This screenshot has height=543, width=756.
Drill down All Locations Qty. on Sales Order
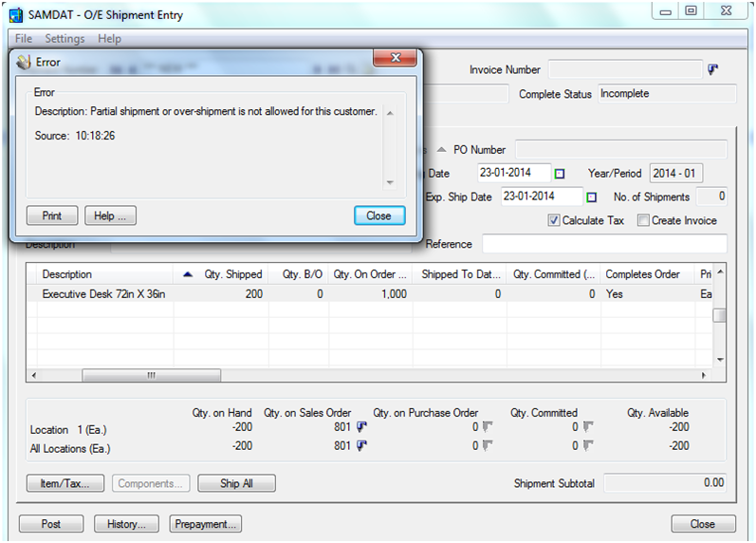point(361,445)
